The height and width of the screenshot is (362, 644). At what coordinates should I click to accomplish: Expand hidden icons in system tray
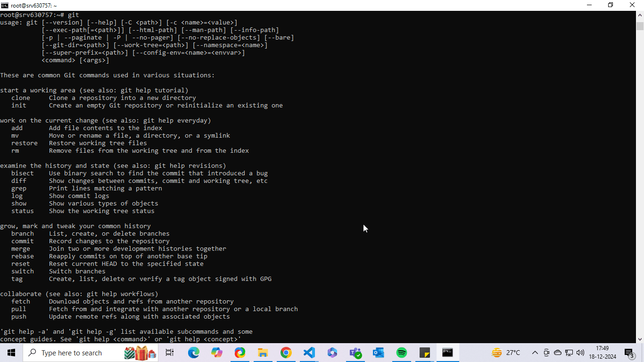[535, 353]
